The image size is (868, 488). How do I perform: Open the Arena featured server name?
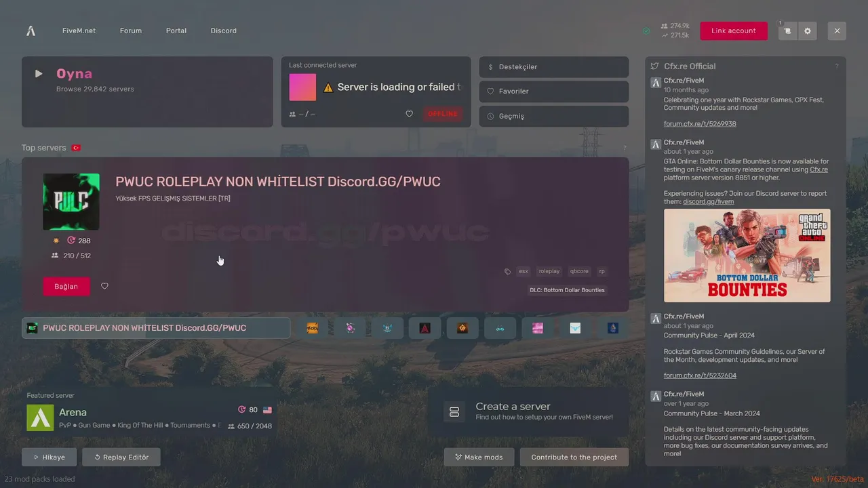73,412
